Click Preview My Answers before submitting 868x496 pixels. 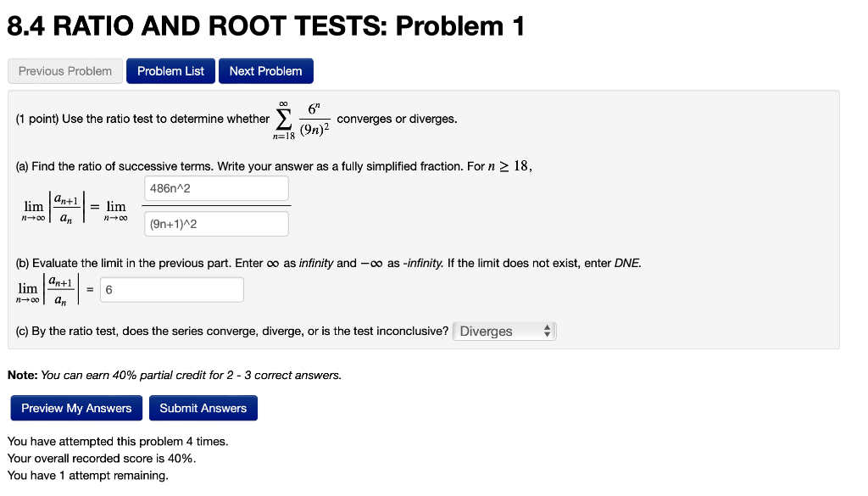pos(75,408)
